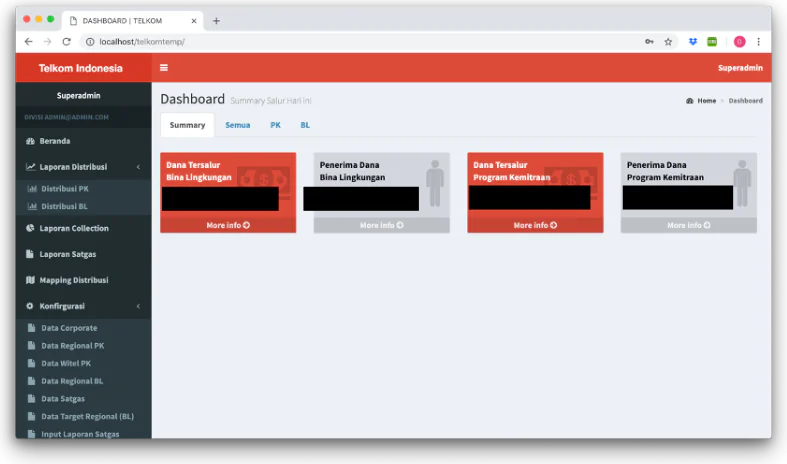Click the Dashboard breadcrumb text
787x464 pixels.
(x=745, y=101)
